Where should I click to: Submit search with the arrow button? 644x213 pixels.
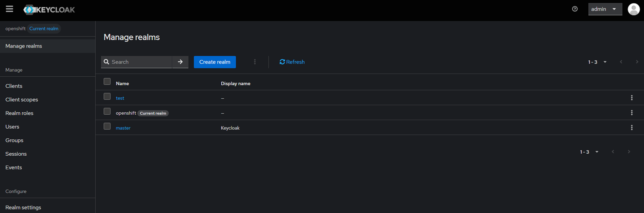pyautogui.click(x=180, y=62)
